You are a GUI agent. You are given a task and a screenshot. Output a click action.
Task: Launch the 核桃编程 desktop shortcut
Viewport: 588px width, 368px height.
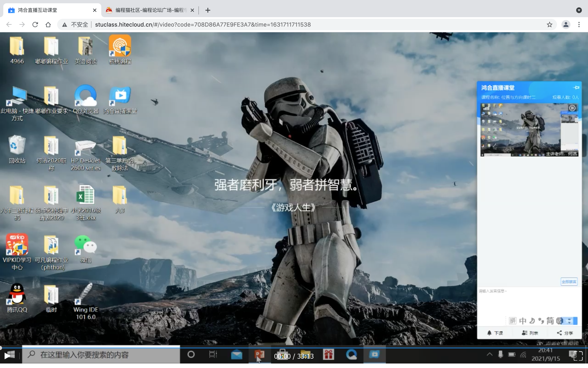click(x=120, y=46)
